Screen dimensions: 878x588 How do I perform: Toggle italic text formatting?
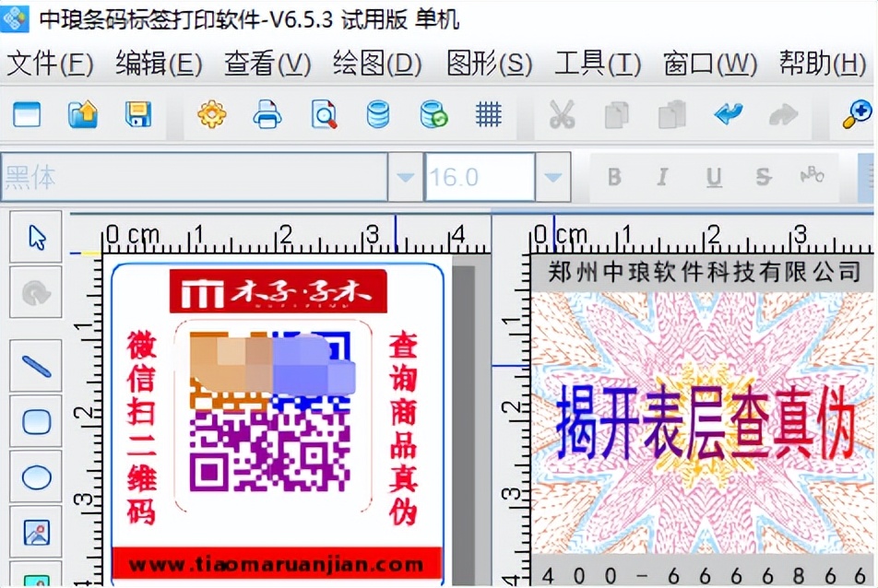661,176
